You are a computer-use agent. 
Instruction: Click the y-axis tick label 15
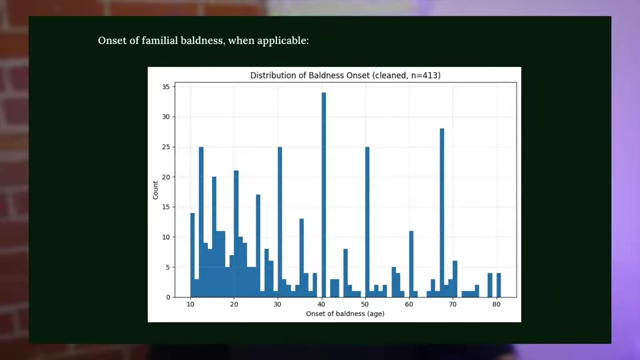coord(166,207)
